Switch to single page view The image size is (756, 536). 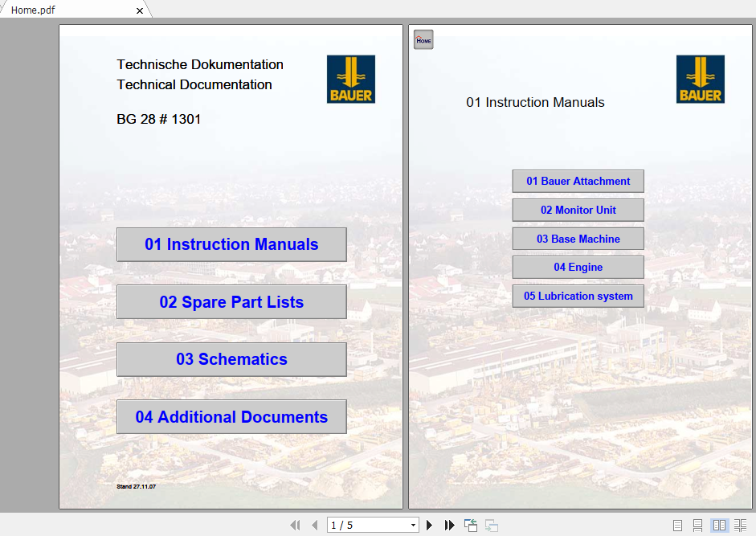[x=677, y=525]
